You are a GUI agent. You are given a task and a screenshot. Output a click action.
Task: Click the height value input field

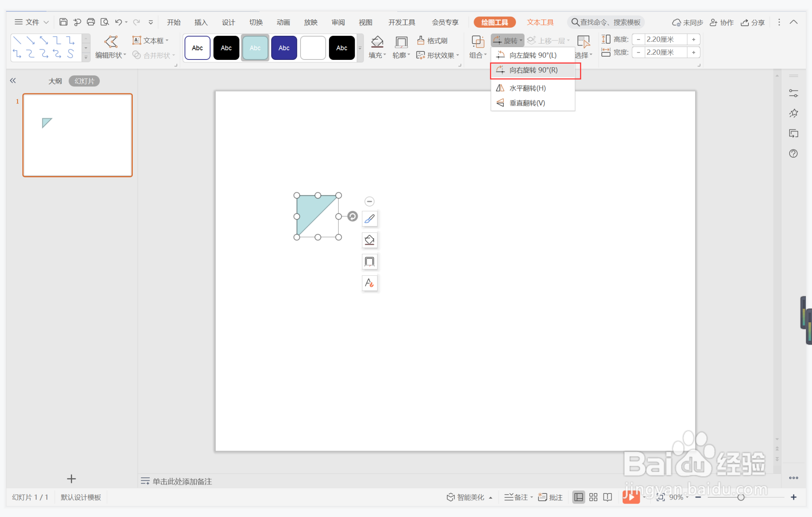pyautogui.click(x=665, y=40)
